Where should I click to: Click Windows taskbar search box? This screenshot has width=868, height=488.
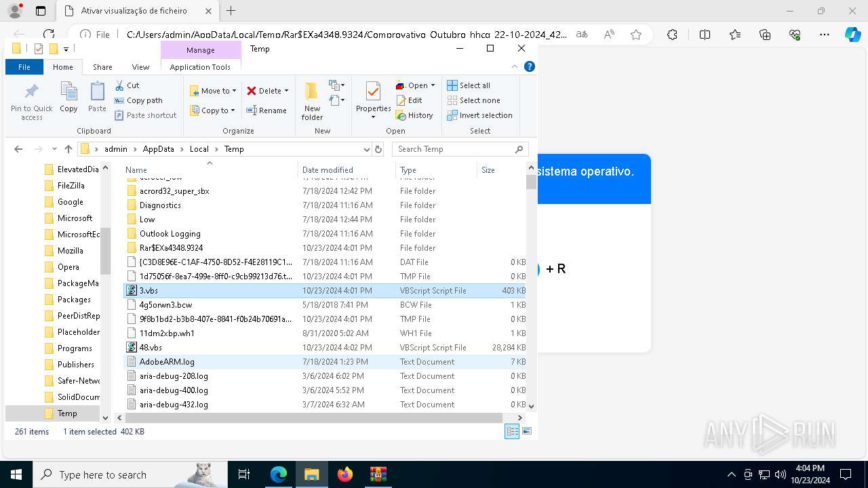[x=130, y=474]
